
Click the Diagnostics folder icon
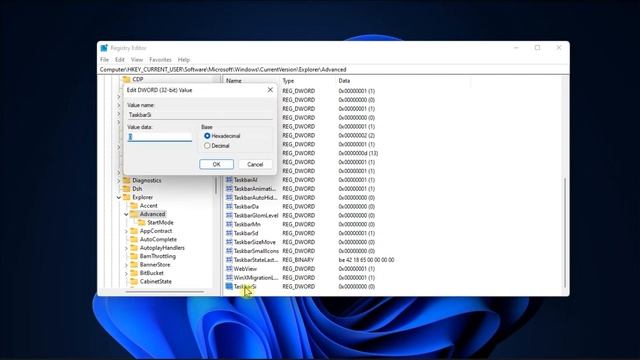point(127,180)
